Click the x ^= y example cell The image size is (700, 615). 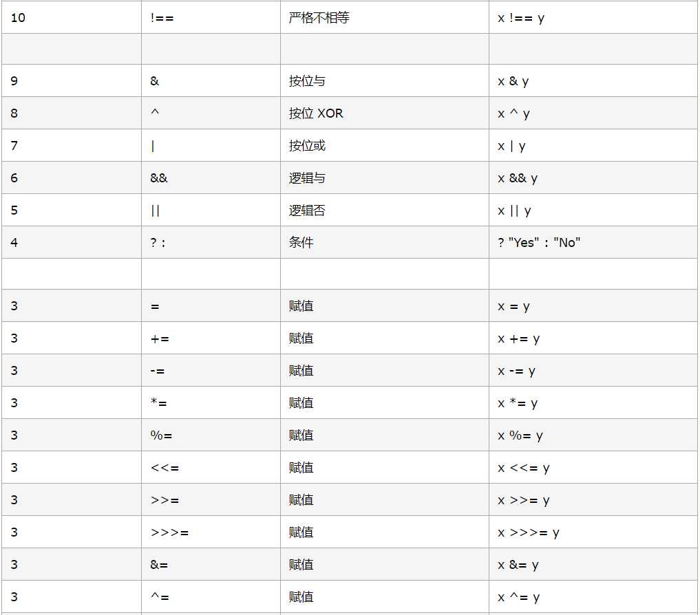(593, 596)
